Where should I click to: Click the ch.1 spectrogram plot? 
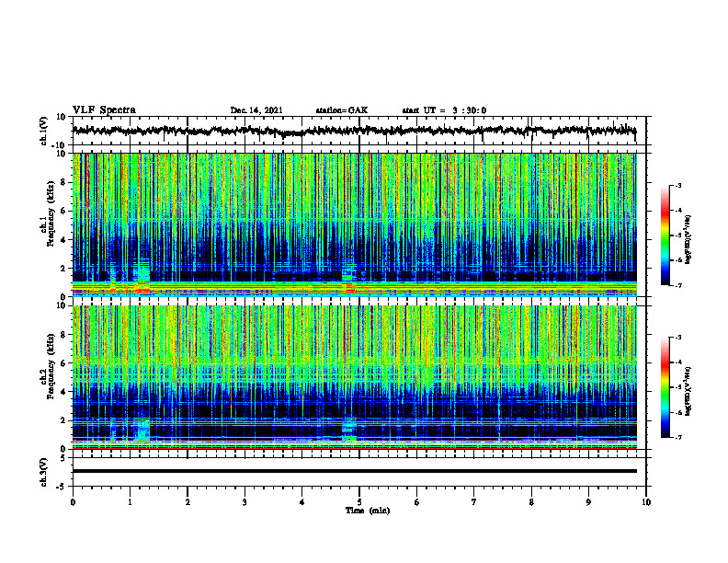point(354,224)
